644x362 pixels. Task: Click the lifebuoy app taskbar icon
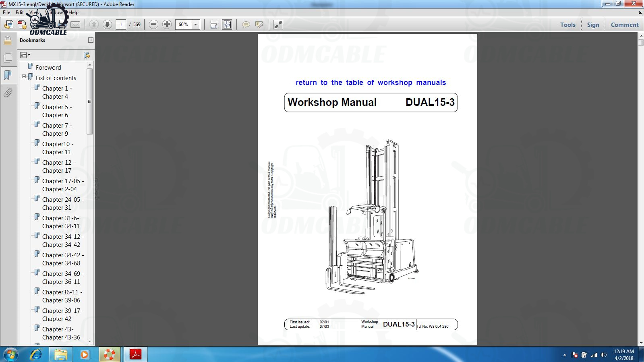pos(109,354)
